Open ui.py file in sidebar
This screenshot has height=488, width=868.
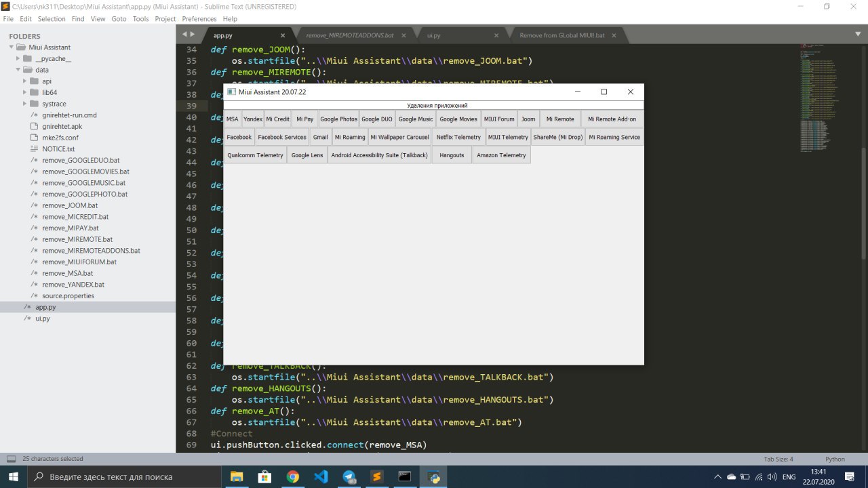coord(43,319)
